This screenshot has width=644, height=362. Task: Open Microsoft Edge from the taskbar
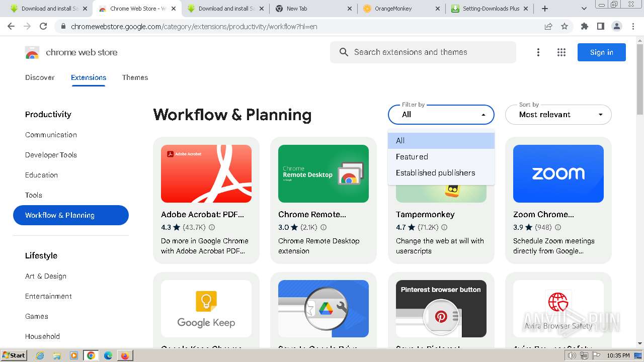108,355
